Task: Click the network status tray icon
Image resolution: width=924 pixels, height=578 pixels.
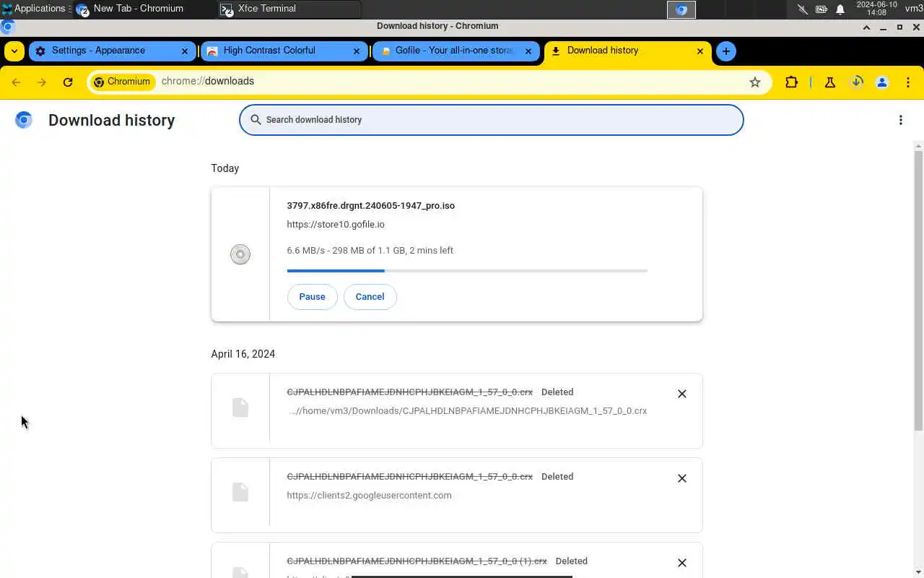Action: [803, 9]
